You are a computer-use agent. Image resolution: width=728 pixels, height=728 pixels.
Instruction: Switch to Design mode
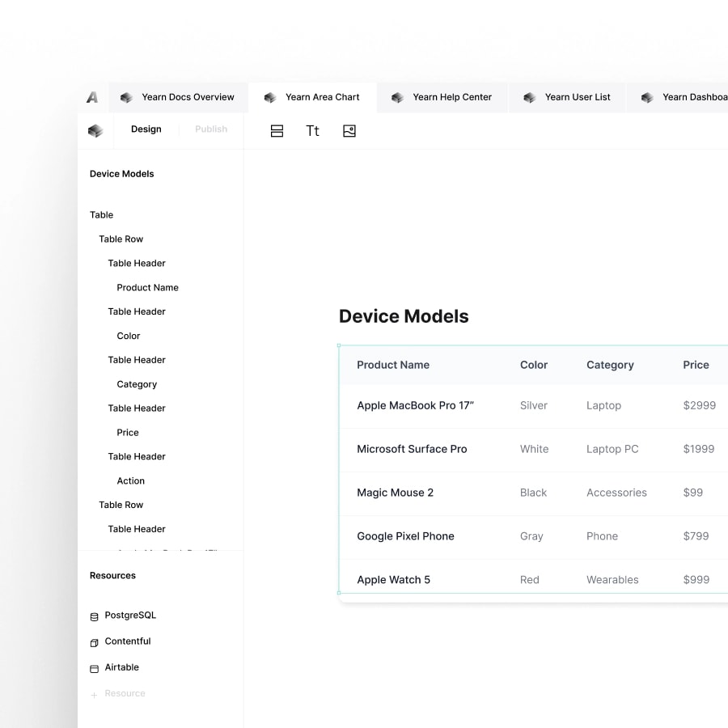click(146, 129)
